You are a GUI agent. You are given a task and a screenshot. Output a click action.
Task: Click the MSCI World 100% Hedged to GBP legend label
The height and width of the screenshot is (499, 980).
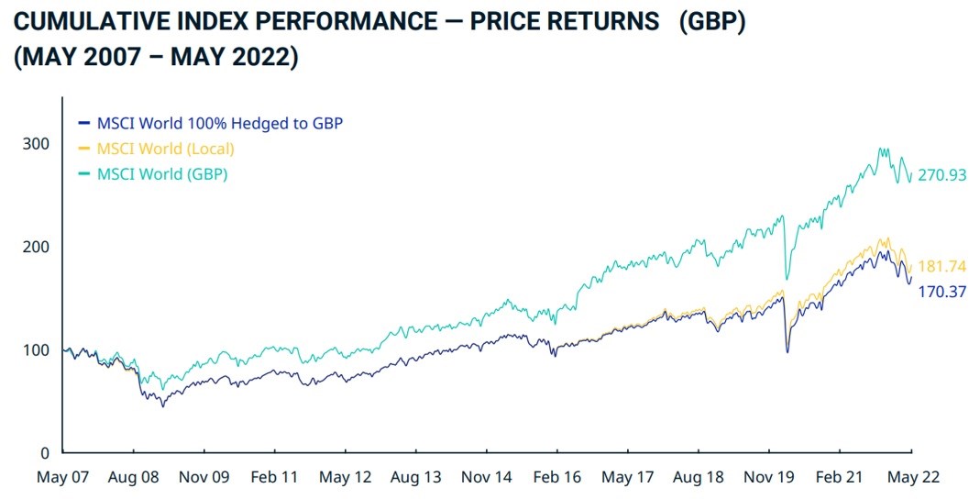click(218, 123)
